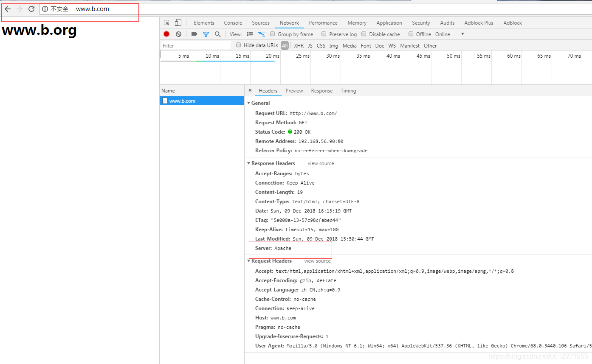The image size is (592, 364).
Task: Click Remote Address 192.168.56.90:80 value
Action: pyautogui.click(x=320, y=141)
